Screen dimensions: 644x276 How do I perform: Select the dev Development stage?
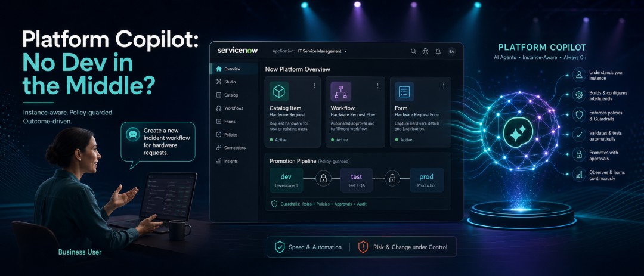286,180
